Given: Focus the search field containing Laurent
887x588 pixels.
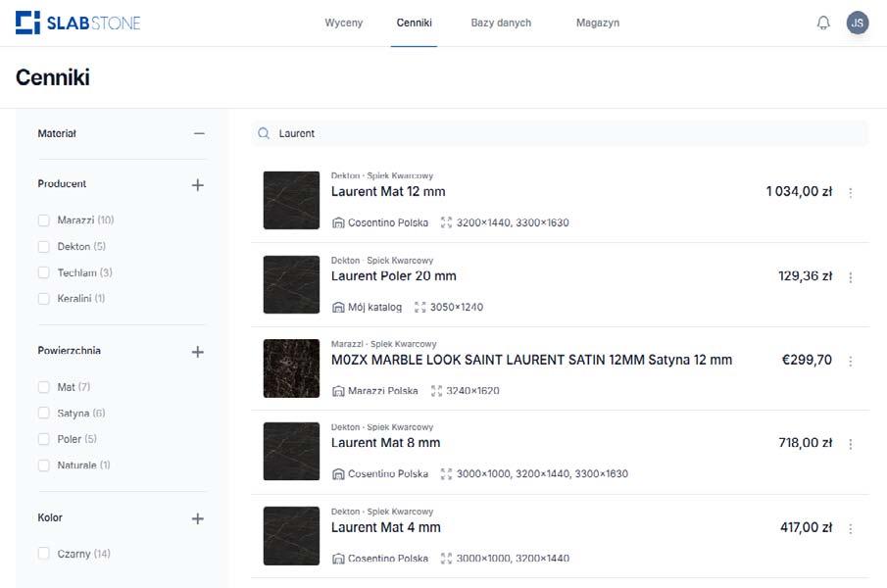Looking at the screenshot, I should coord(560,133).
